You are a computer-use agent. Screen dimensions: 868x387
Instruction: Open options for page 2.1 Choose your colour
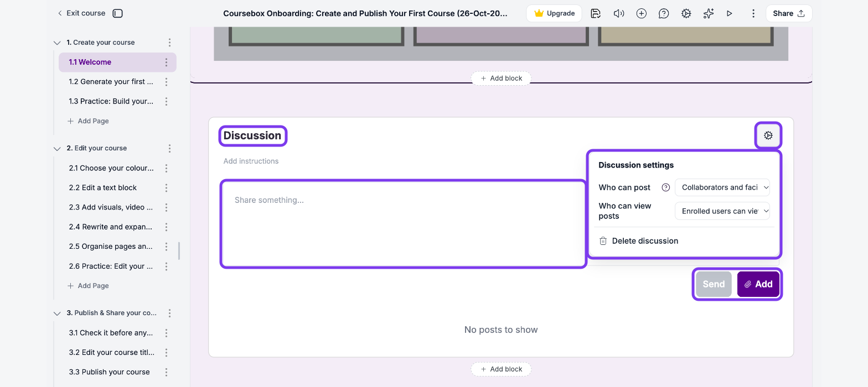tap(166, 168)
